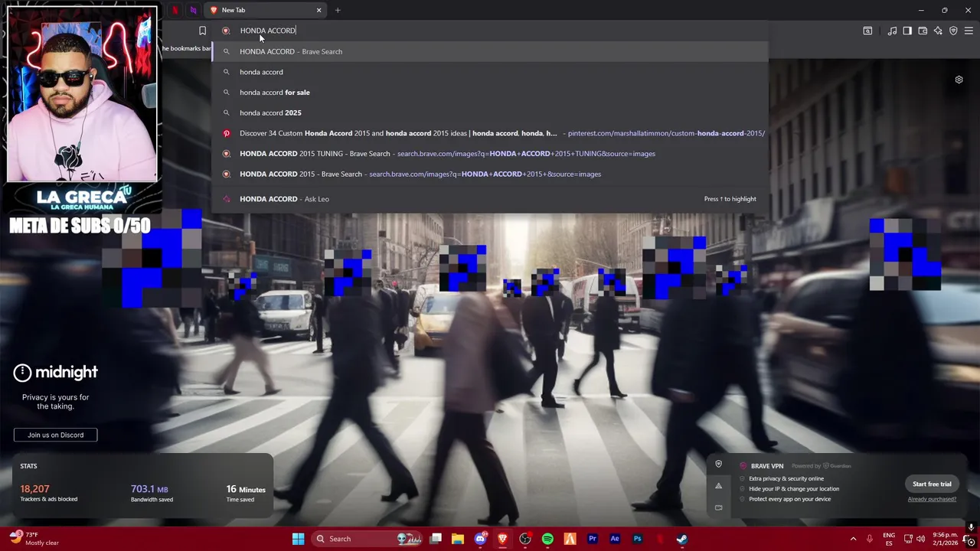Open Photoshop from taskbar
The height and width of the screenshot is (551, 980).
(x=637, y=539)
